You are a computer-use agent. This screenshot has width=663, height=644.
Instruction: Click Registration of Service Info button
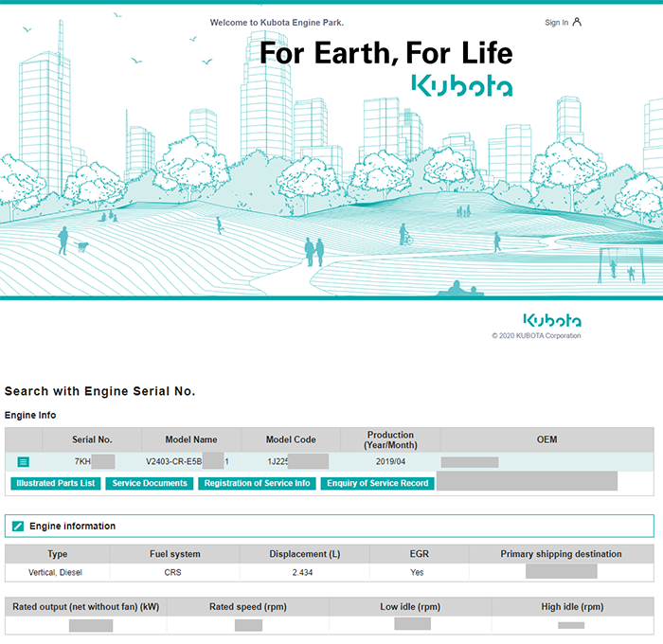[257, 483]
